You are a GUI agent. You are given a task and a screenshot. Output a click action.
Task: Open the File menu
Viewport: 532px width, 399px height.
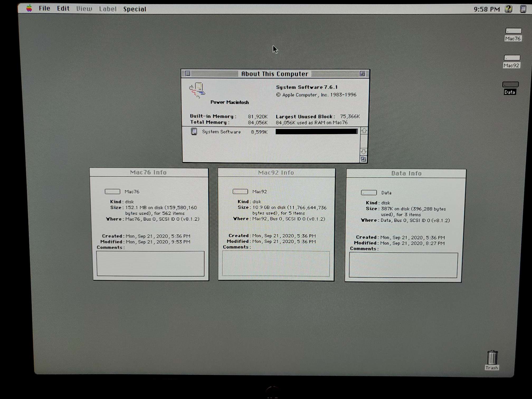[x=44, y=8]
